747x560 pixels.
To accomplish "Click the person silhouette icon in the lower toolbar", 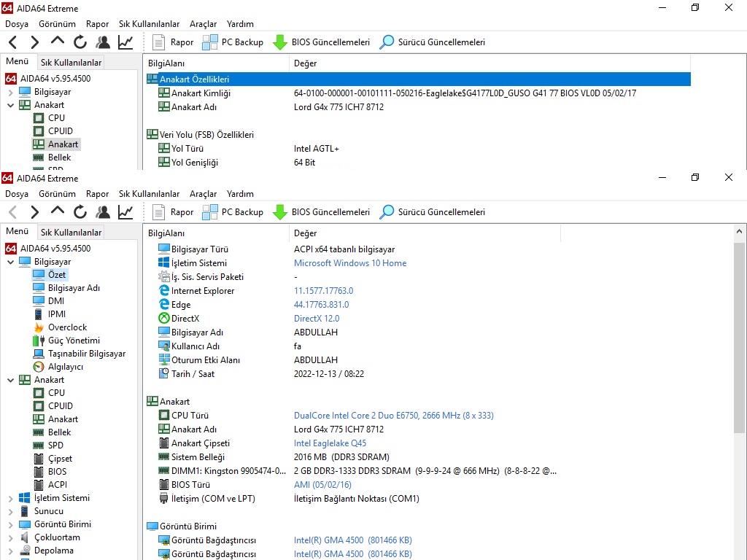I will point(102,212).
